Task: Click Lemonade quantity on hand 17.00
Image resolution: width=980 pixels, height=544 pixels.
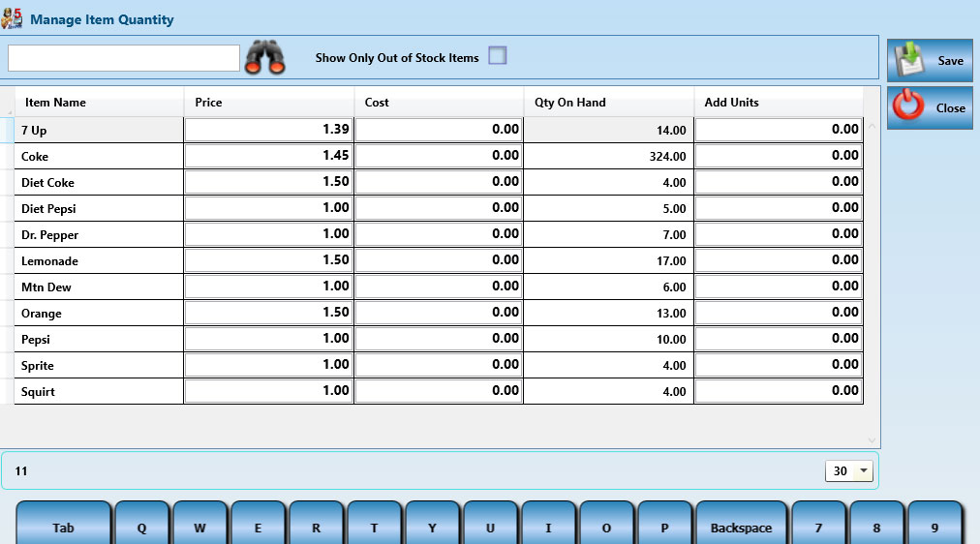Action: click(671, 261)
